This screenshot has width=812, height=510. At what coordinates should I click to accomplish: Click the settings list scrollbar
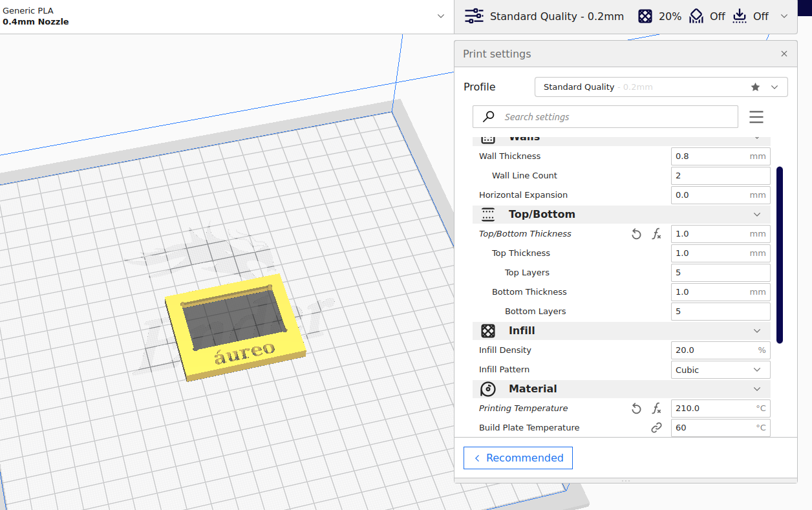click(x=780, y=255)
